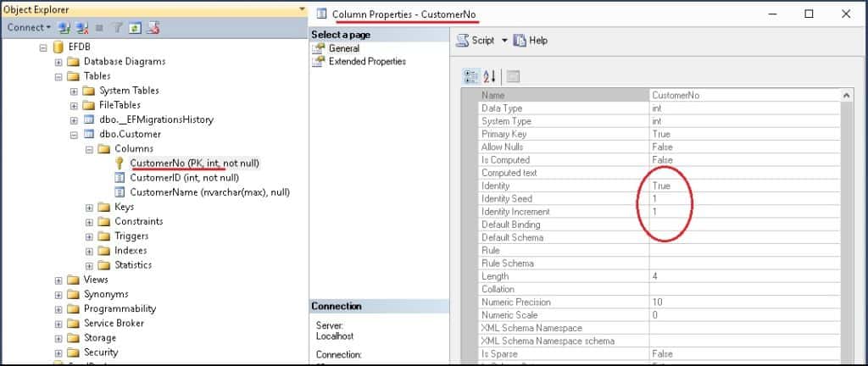Select the General page
868x366 pixels.
344,48
